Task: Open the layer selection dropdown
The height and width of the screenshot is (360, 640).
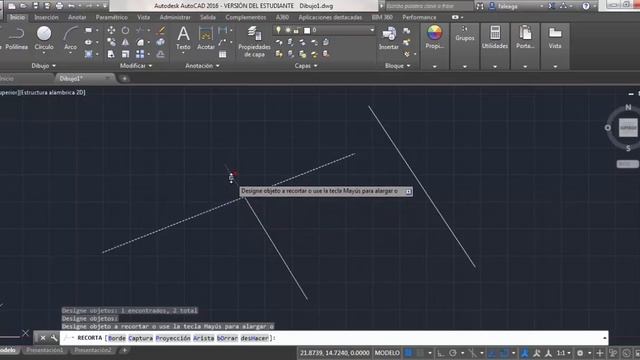Action: pos(371,30)
